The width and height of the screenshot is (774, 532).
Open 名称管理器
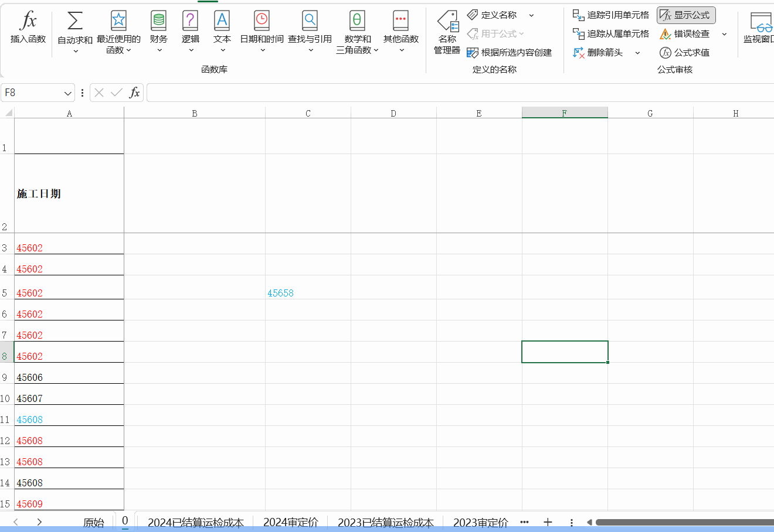click(x=447, y=32)
